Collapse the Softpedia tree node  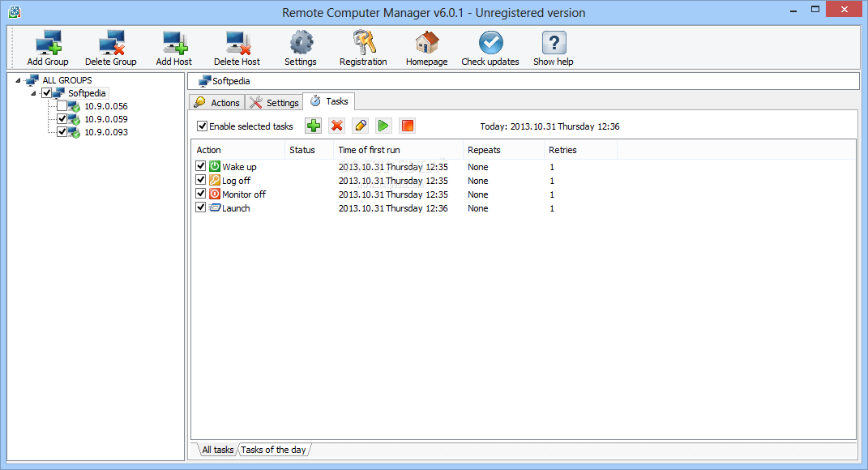[x=34, y=93]
